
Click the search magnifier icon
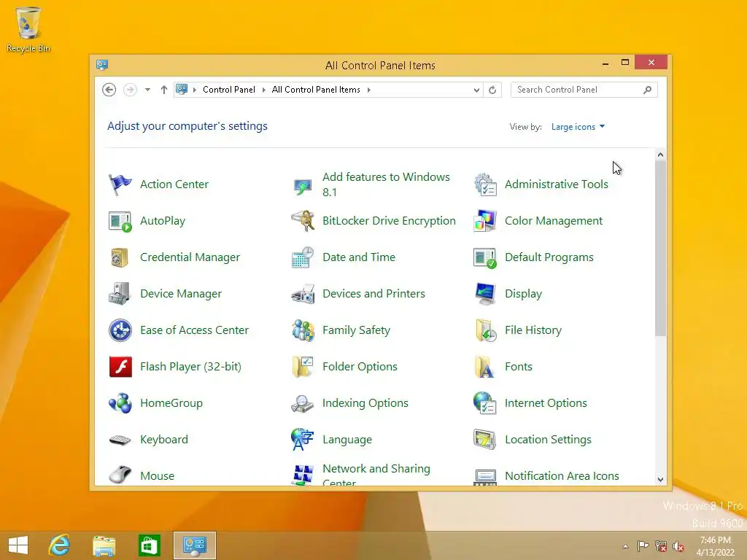click(648, 90)
